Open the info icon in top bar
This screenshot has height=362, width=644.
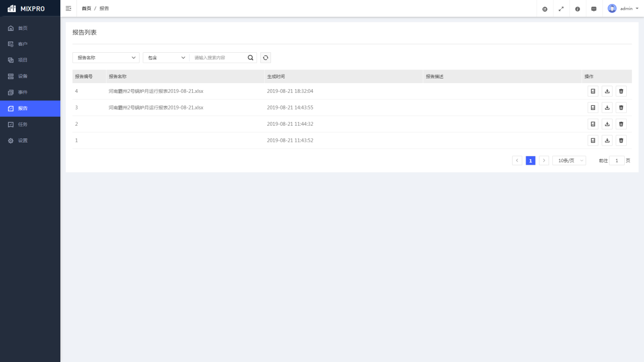[x=578, y=9]
